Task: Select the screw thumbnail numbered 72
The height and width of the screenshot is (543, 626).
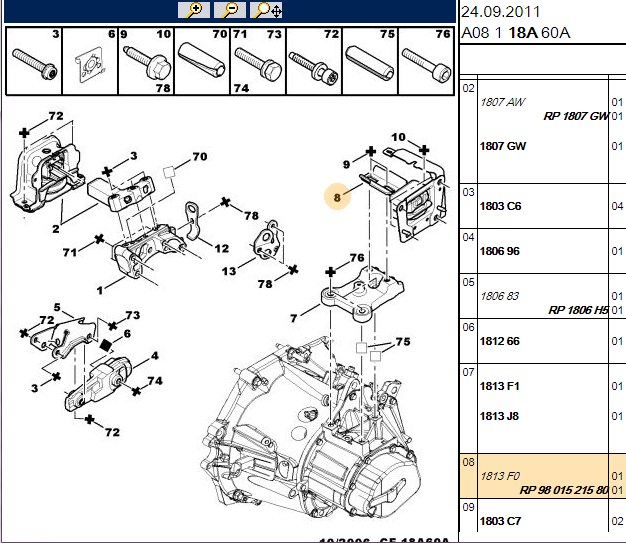Action: click(x=314, y=61)
